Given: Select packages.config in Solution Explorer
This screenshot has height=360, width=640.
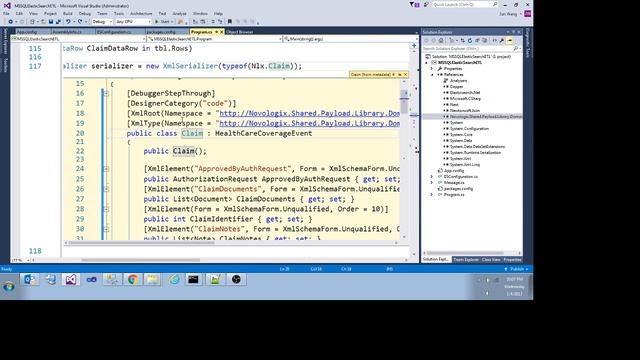Looking at the screenshot, I should [458, 189].
